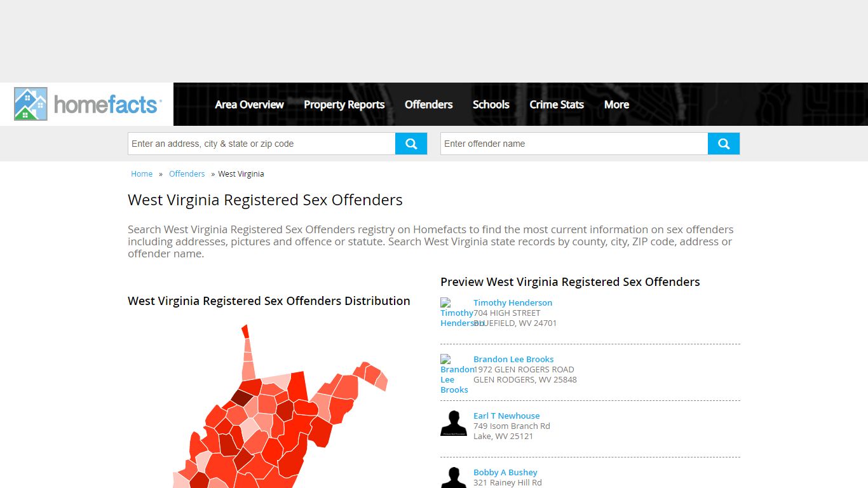868x488 pixels.
Task: Click the northern panhandle tip on the map
Action: 245,331
